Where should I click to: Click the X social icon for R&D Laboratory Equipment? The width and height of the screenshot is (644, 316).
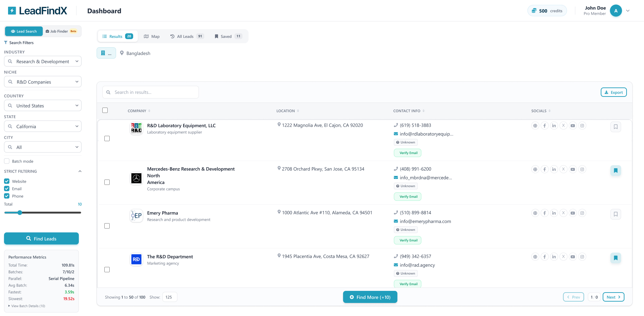563,125
